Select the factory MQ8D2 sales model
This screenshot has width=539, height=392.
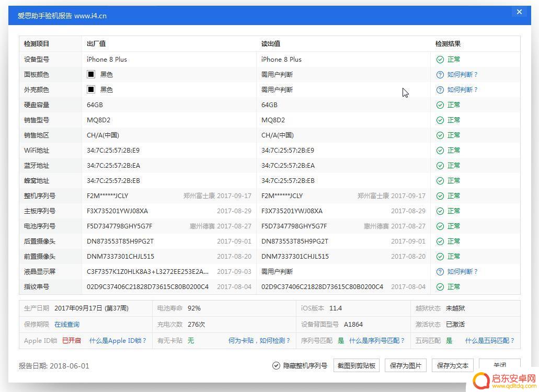click(x=98, y=120)
